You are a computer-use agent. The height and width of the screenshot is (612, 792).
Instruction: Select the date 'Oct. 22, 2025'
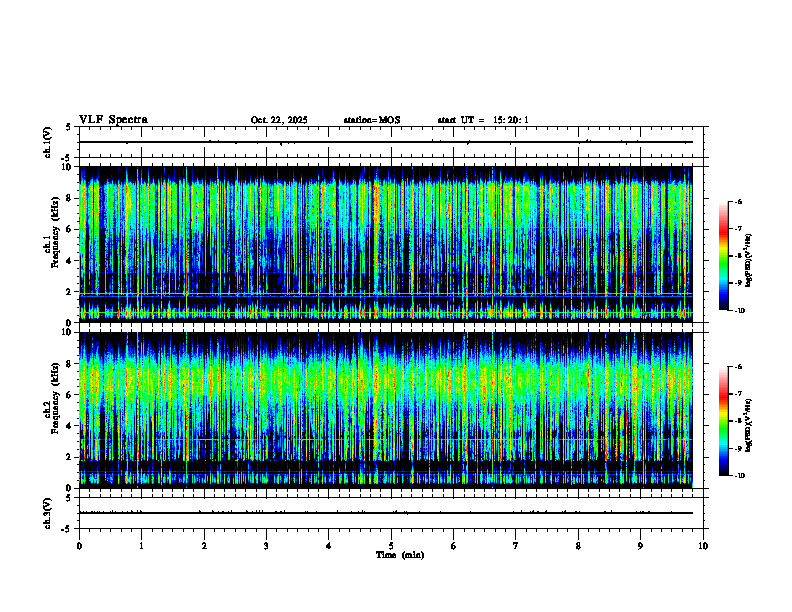tap(279, 120)
